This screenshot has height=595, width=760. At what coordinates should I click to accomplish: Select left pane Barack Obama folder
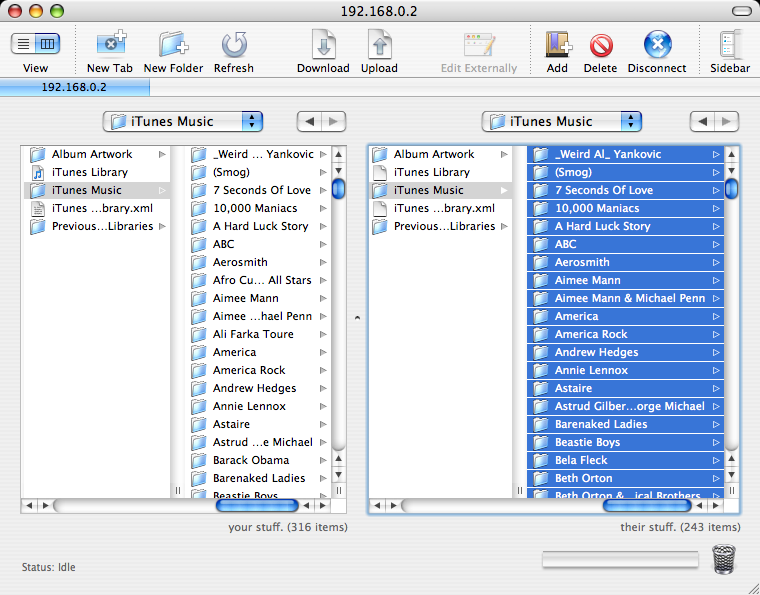click(258, 460)
